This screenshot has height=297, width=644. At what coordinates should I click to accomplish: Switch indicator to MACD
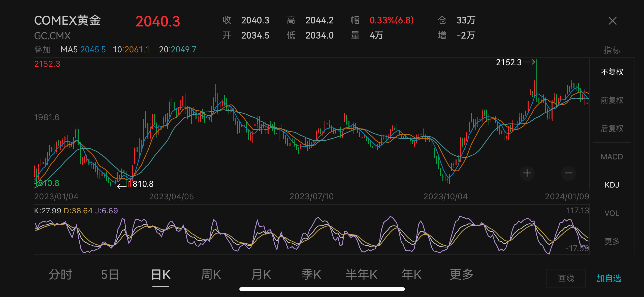click(612, 157)
